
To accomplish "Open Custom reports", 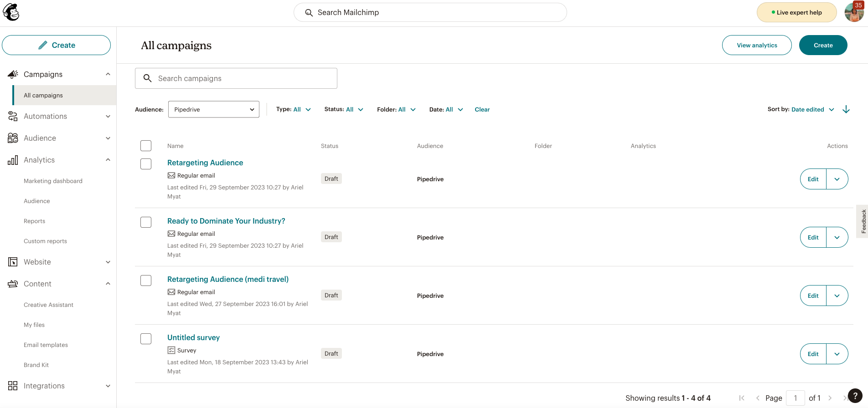I will (x=45, y=241).
